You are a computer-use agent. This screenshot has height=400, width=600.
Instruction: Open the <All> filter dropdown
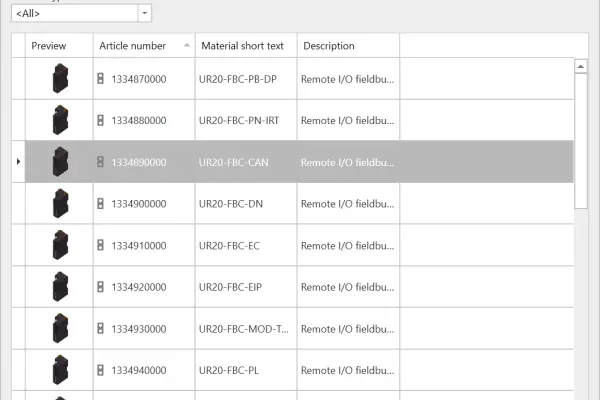tap(145, 13)
